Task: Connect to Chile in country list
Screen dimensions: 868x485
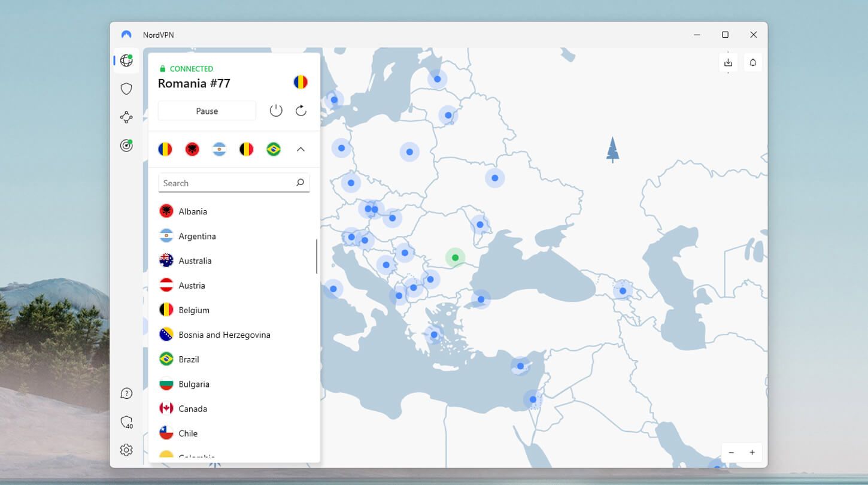Action: pos(234,433)
